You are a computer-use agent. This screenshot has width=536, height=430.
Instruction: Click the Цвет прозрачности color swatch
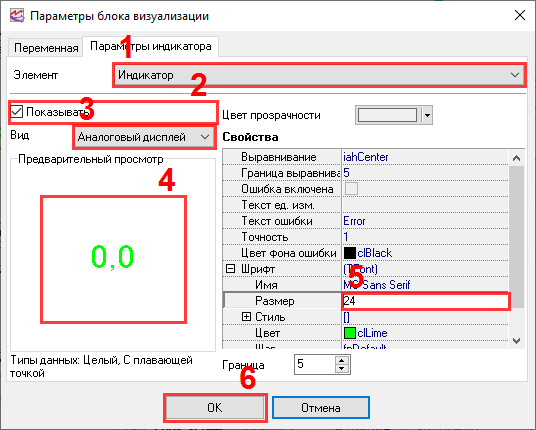tap(387, 115)
